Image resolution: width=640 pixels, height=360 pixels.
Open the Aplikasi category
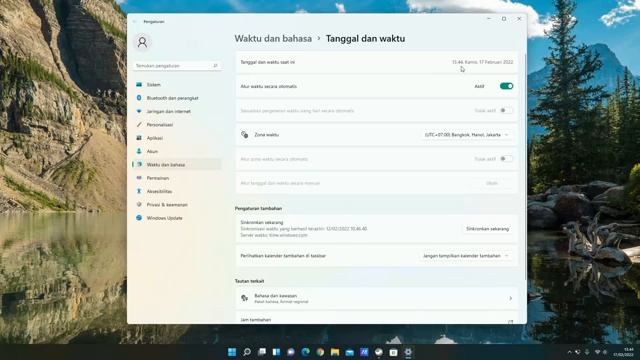[x=176, y=138]
